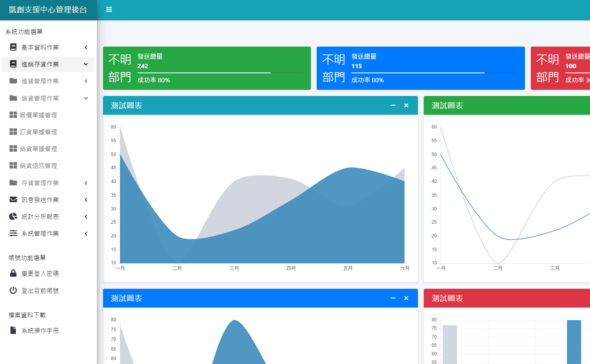Click the pie chart icon for 統計分析報表
The height and width of the screenshot is (364, 590).
pos(13,217)
